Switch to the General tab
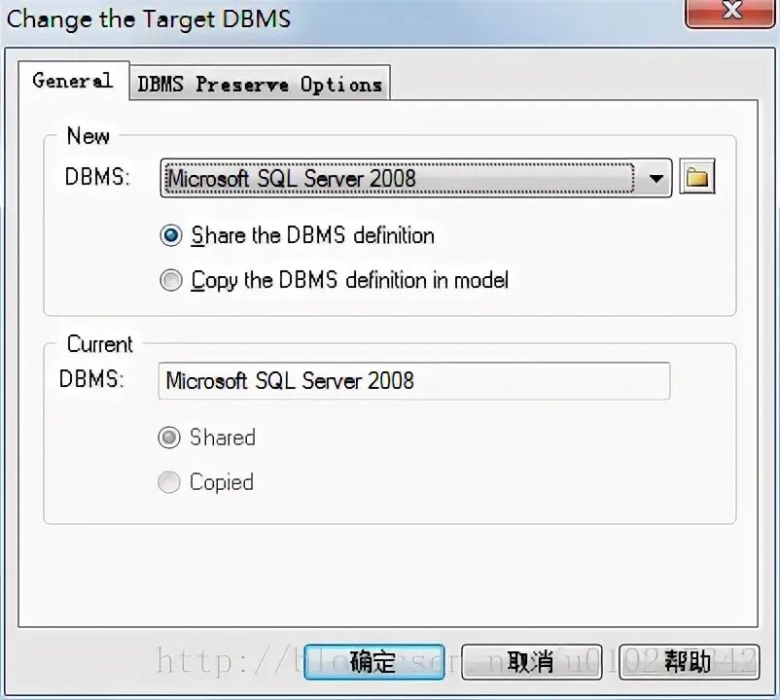The image size is (780, 700). point(73,82)
